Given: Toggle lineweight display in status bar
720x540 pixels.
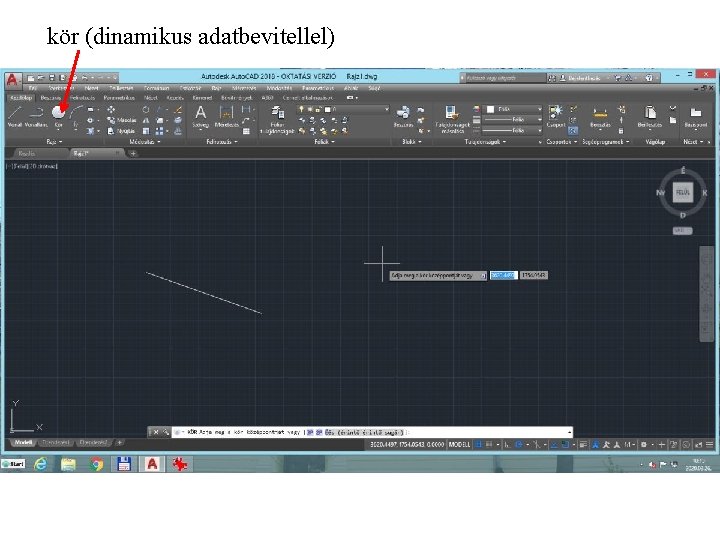Looking at the screenshot, I should pos(583,444).
